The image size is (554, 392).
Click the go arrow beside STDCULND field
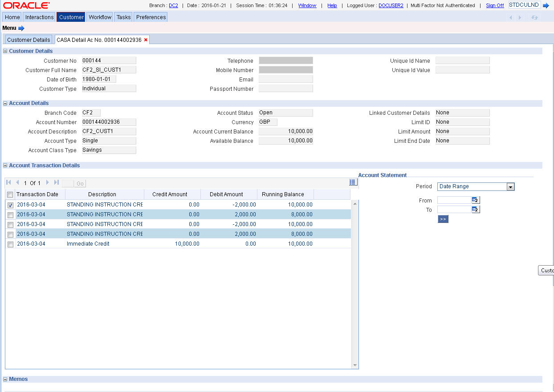pos(546,5)
